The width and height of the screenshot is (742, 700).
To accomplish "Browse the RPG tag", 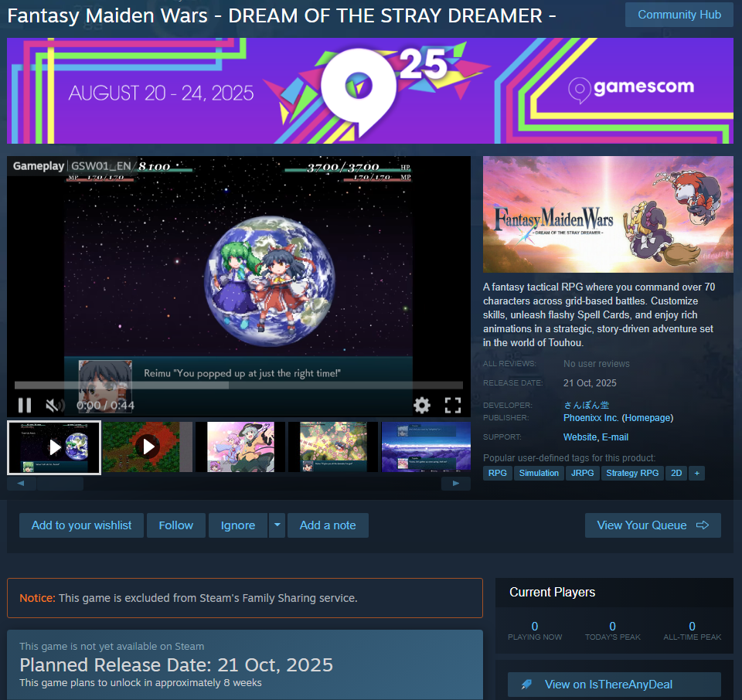I will [497, 474].
